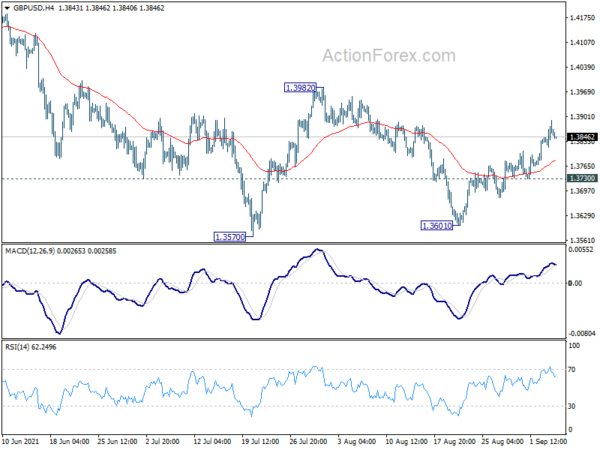This screenshot has height=450, width=600.
Task: Select the current price tag 1.38462
Action: [583, 137]
